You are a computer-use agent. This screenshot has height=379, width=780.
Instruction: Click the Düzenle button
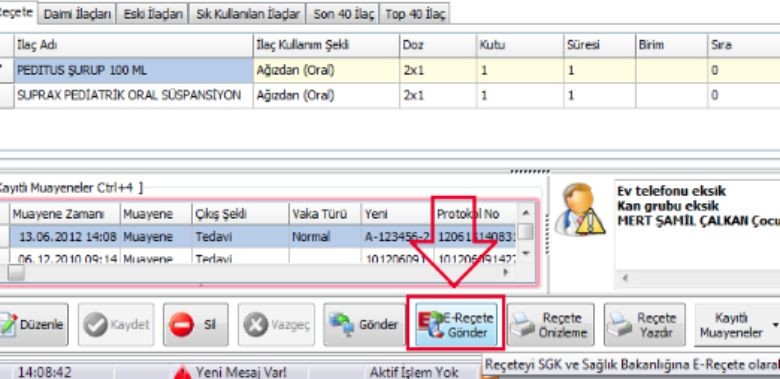[x=33, y=325]
